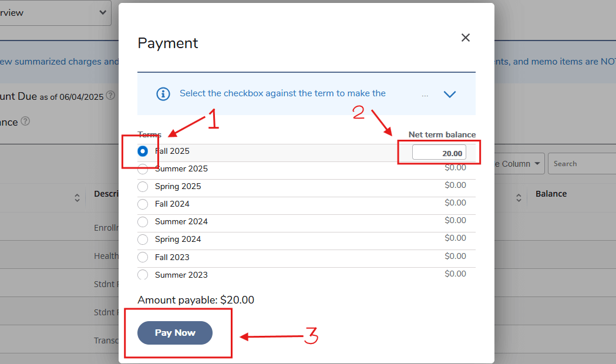
Task: Choose the Summer 2024 term option
Action: pyautogui.click(x=143, y=222)
